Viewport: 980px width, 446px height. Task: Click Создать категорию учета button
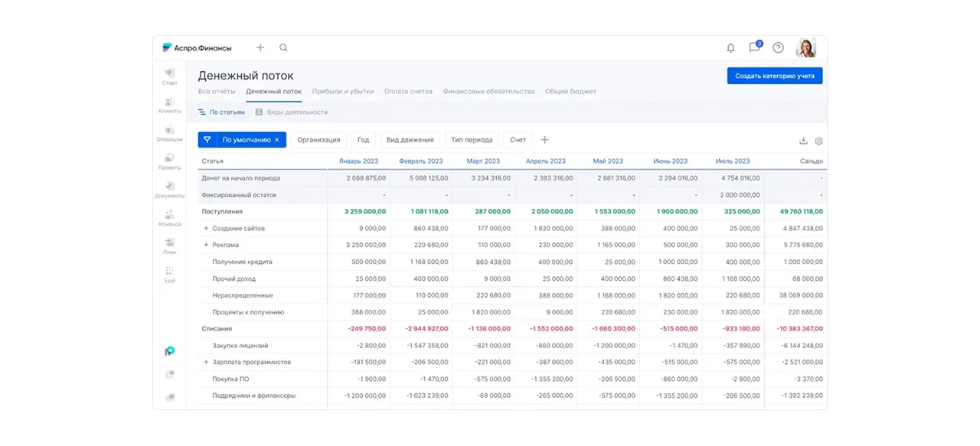pyautogui.click(x=775, y=76)
